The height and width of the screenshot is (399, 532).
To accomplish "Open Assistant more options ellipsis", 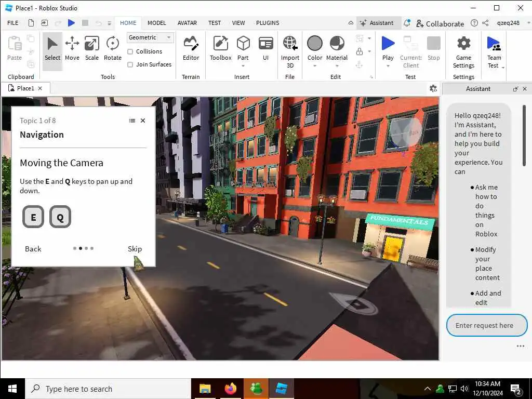I will pyautogui.click(x=520, y=346).
